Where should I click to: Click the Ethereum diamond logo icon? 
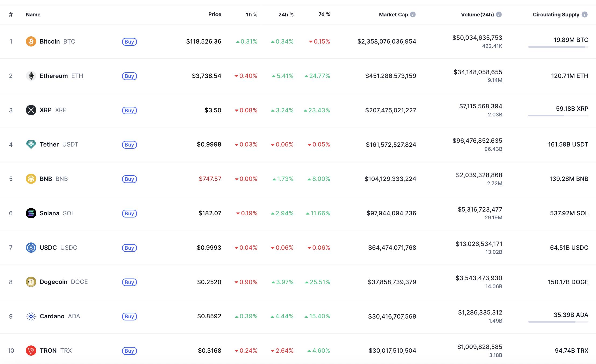(x=31, y=76)
